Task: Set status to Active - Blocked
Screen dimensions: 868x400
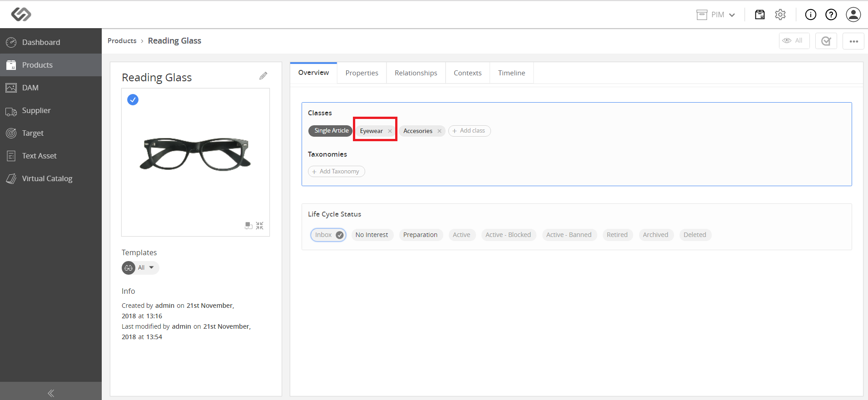Action: click(508, 235)
